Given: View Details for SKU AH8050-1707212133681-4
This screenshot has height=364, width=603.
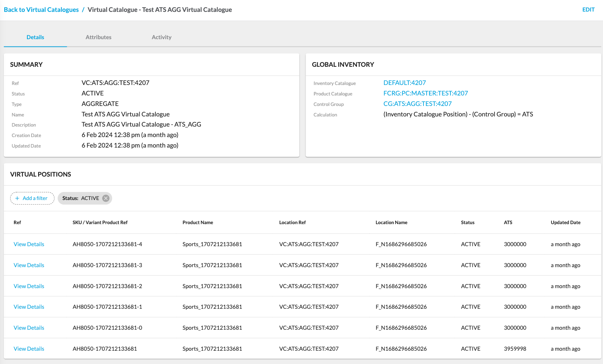Looking at the screenshot, I should click(x=29, y=244).
